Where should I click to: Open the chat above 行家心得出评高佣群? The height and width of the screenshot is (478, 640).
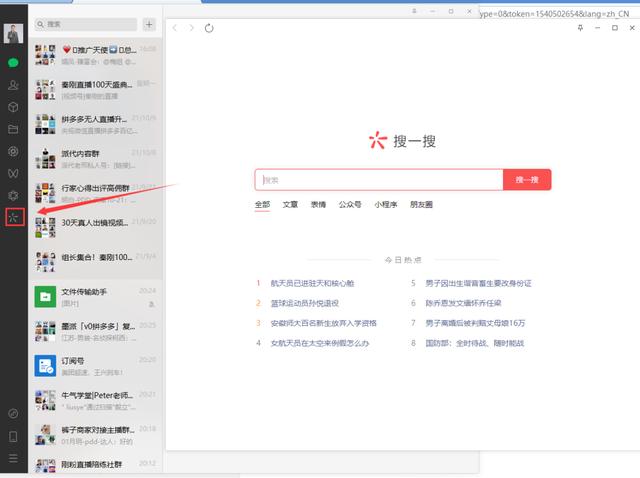(x=96, y=159)
